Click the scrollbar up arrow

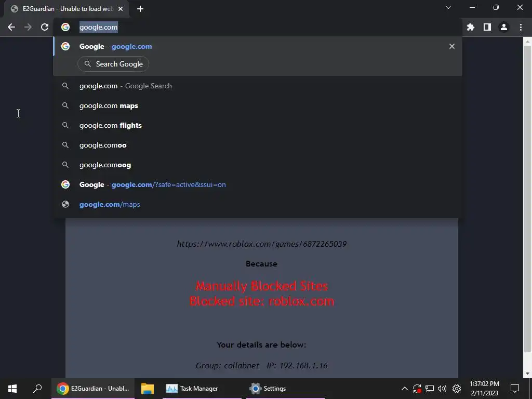pyautogui.click(x=527, y=42)
